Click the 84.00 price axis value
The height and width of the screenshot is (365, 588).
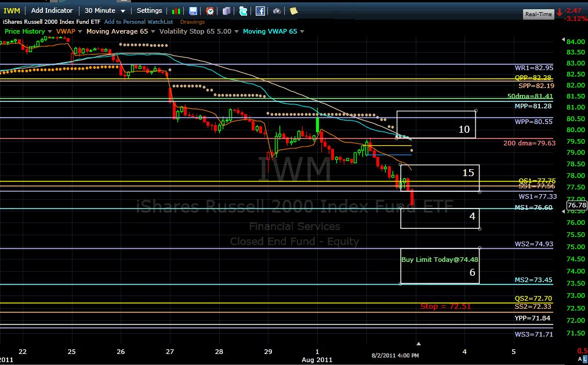pos(576,41)
